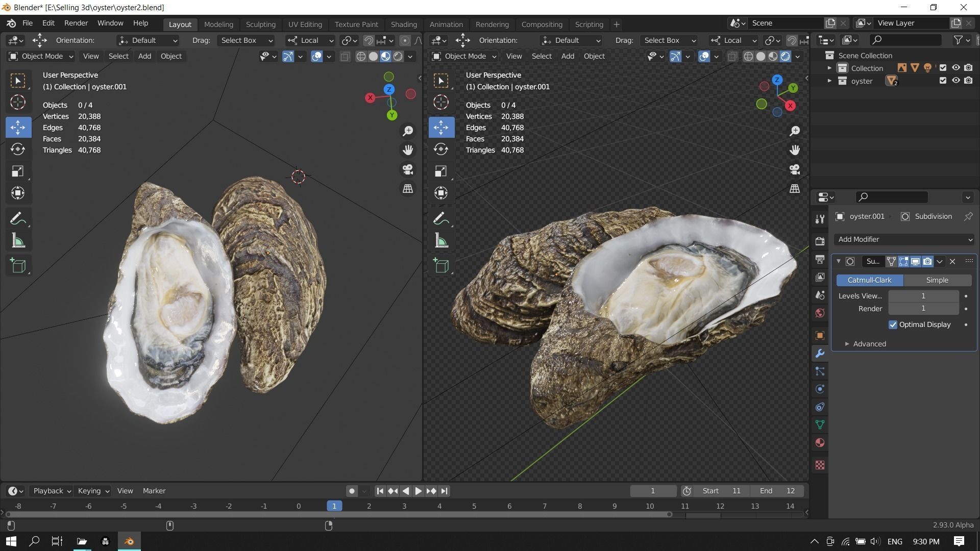Open the Material properties tab
Viewport: 980px width, 551px height.
click(820, 443)
